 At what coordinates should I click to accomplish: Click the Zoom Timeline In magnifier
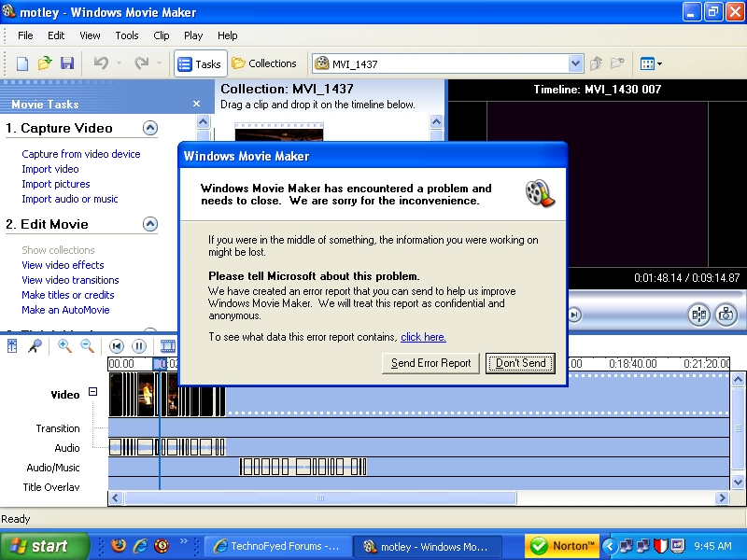click(64, 346)
